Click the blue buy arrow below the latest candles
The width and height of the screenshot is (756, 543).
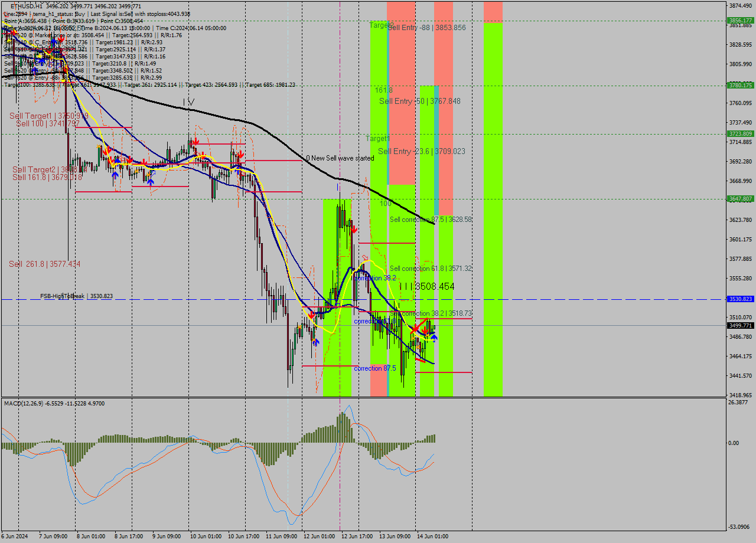pyautogui.click(x=434, y=338)
